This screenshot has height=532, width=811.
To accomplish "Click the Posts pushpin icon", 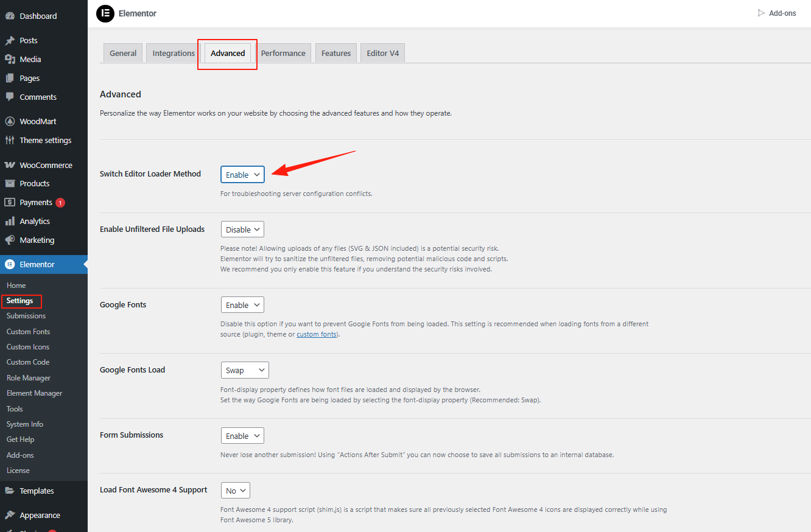I will [10, 41].
